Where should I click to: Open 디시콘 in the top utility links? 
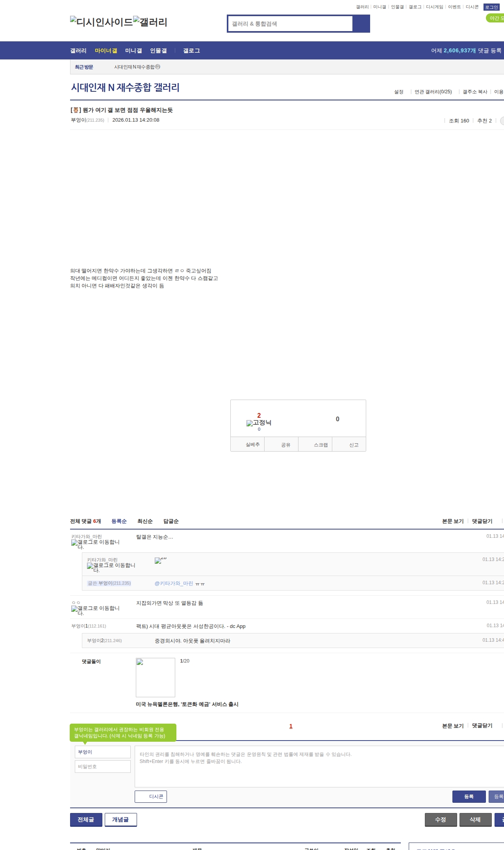click(472, 7)
